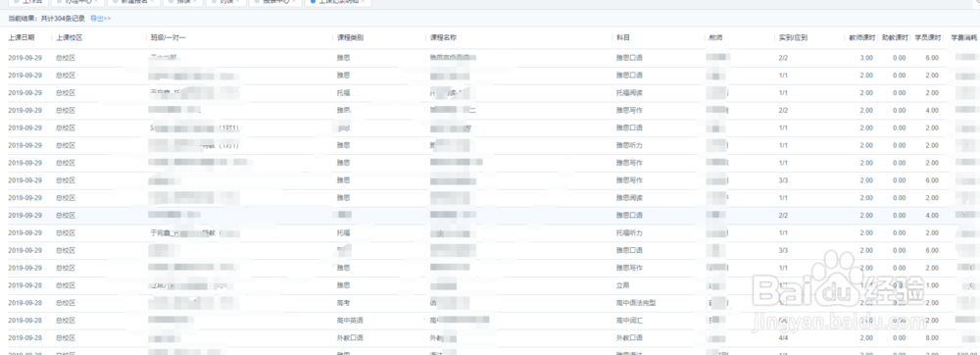Close the 上课记录明细 tab
Viewport: 980px width, 355px height.
(363, 2)
